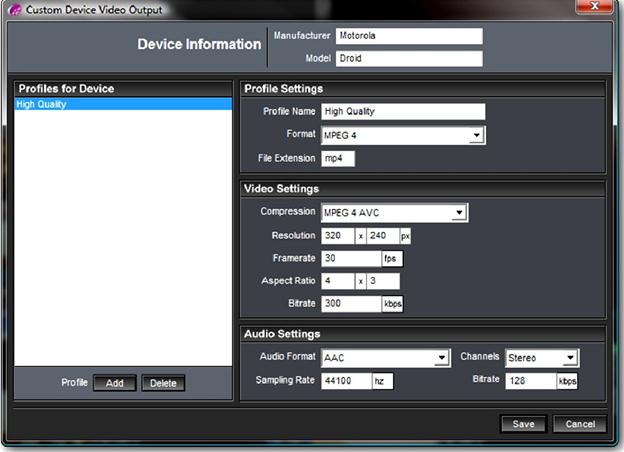624x452 pixels.
Task: Open the Format dropdown showing MPEG 4
Action: coord(403,135)
